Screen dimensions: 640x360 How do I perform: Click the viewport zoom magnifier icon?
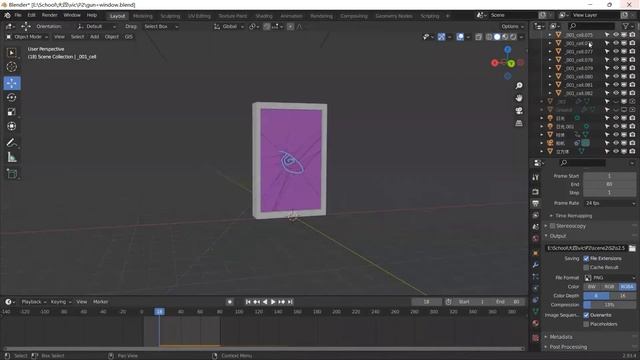[x=519, y=86]
